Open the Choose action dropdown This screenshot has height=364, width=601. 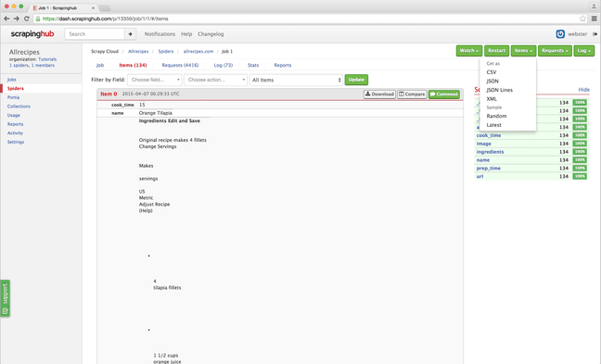(215, 80)
